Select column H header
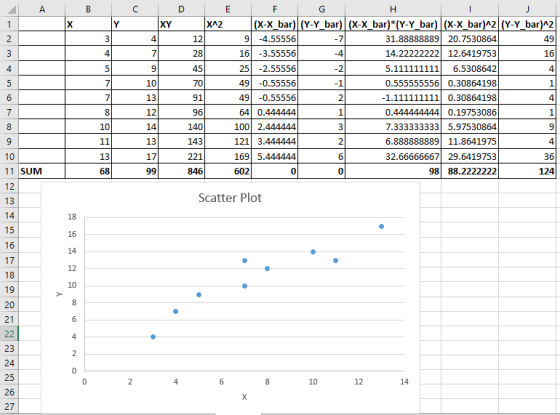Image resolution: width=560 pixels, height=415 pixels. [393, 9]
